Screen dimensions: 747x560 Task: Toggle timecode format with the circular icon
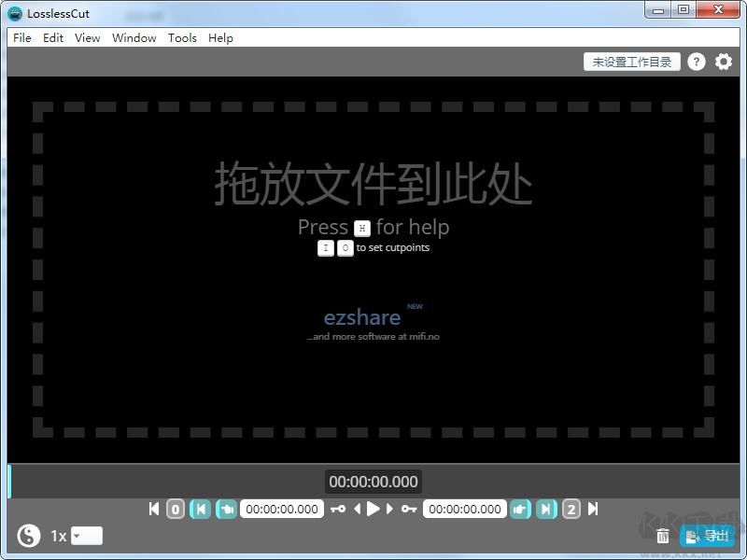[27, 536]
